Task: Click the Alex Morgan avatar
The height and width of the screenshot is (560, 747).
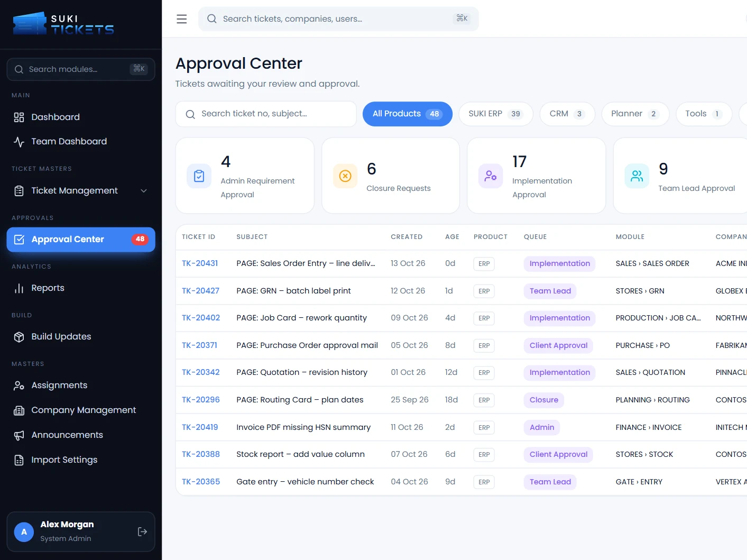Action: (24, 531)
